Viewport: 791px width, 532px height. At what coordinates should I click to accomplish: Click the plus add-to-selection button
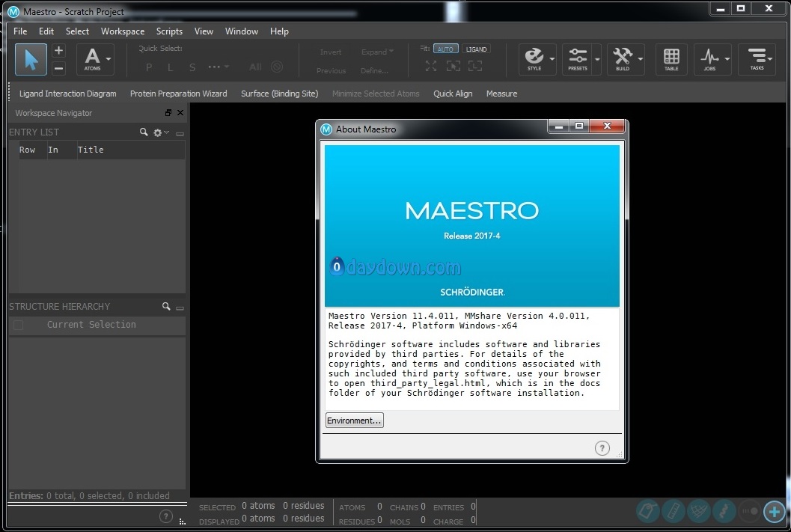click(x=58, y=50)
